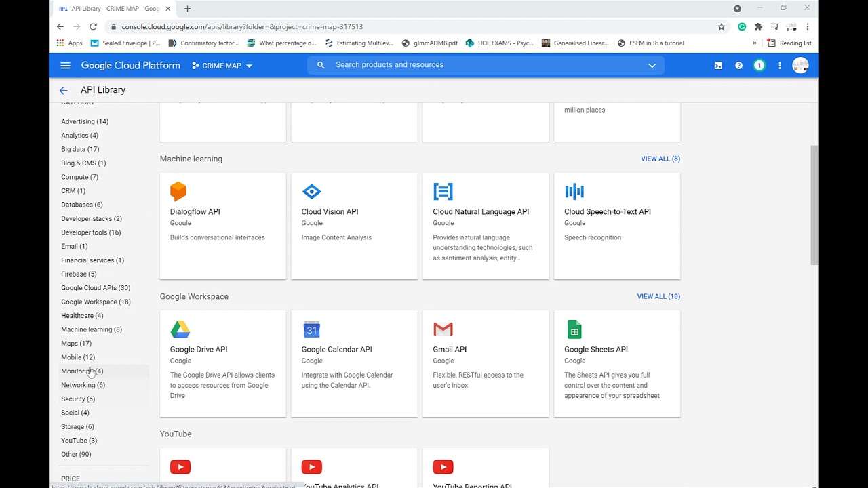868x488 pixels.
Task: Click the account avatar picture
Action: coord(800,66)
